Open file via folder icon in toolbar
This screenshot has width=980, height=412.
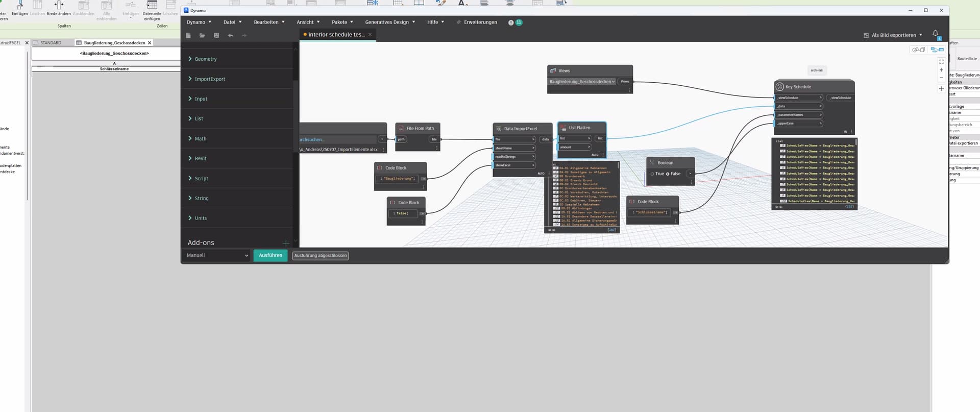(202, 35)
